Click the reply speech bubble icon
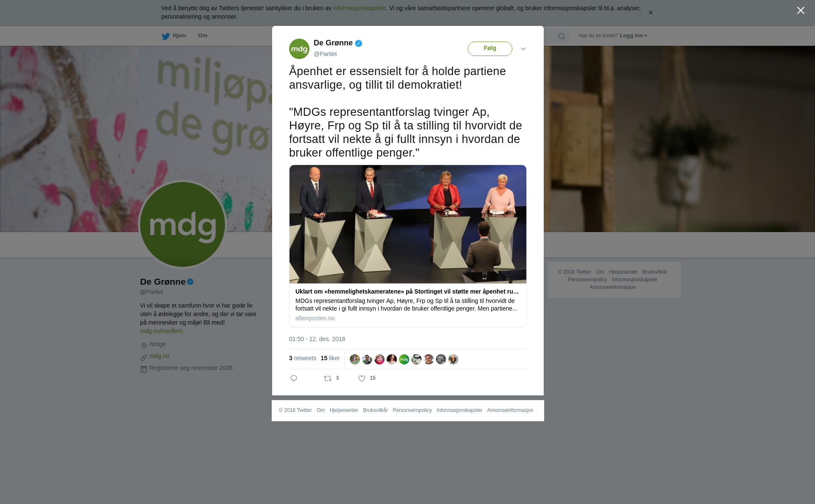This screenshot has width=815, height=504. click(x=294, y=378)
